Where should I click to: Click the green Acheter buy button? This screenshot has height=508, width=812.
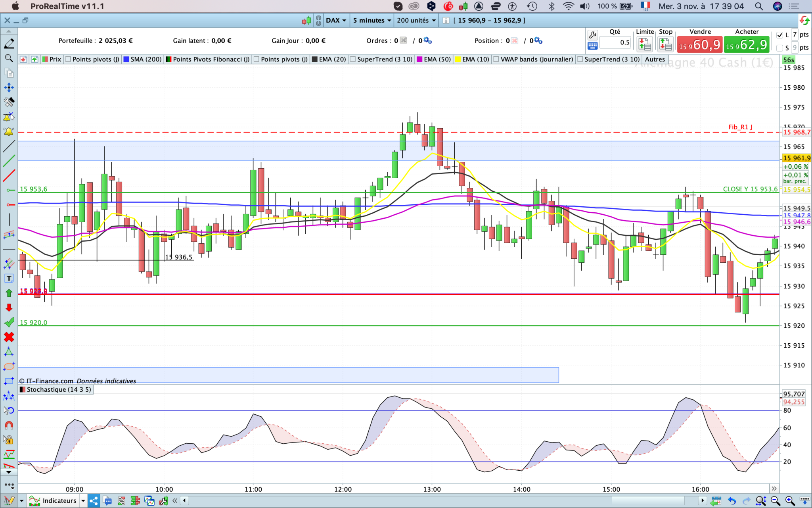(x=747, y=44)
